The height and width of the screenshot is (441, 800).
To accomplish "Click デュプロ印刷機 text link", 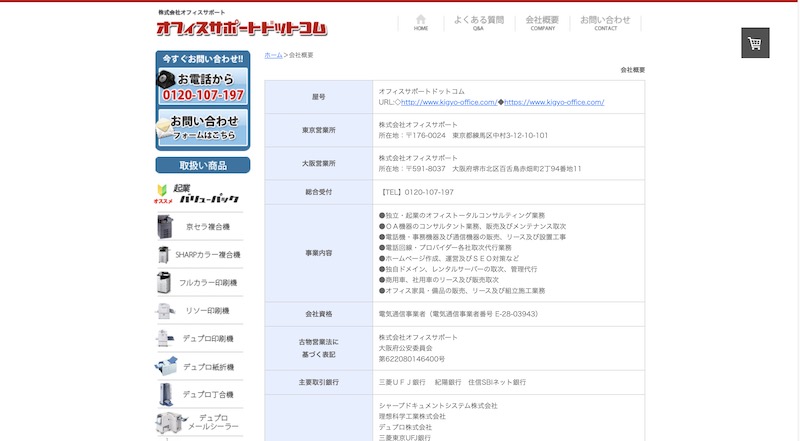I will point(208,338).
